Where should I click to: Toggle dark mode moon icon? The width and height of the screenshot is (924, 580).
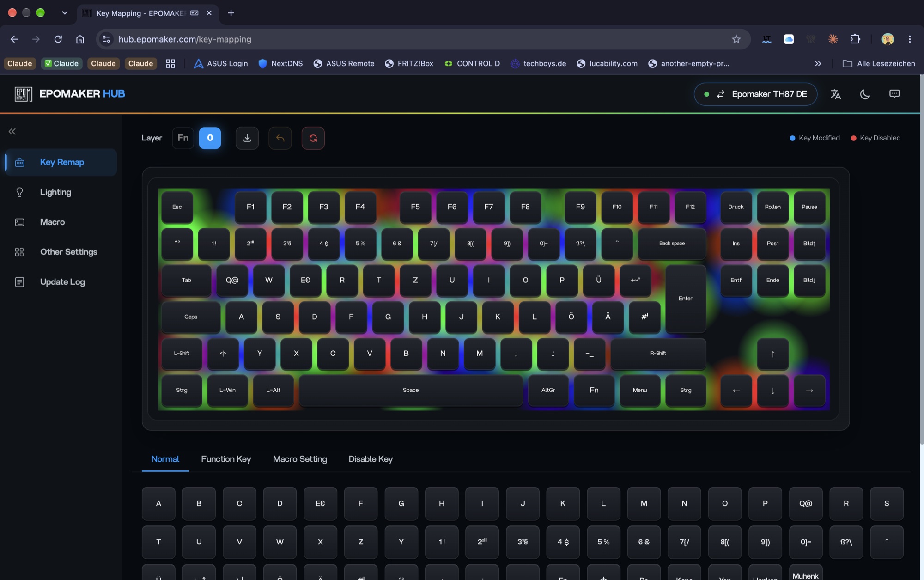click(x=865, y=94)
